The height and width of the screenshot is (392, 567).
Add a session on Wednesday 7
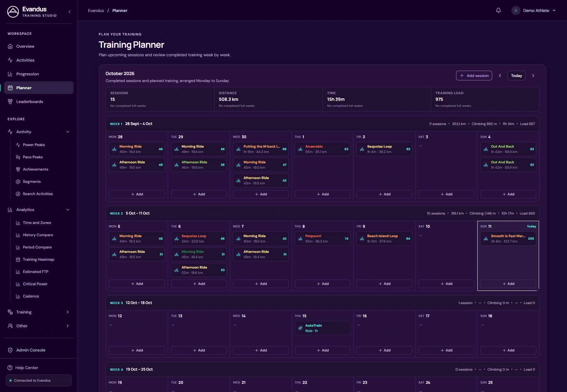pyautogui.click(x=261, y=284)
